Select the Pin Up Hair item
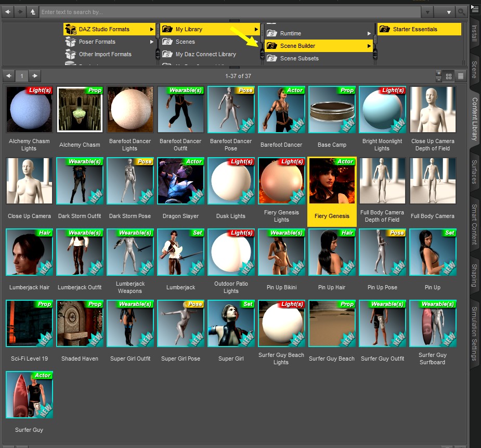Viewport: 481px width, 448px height. (x=332, y=252)
